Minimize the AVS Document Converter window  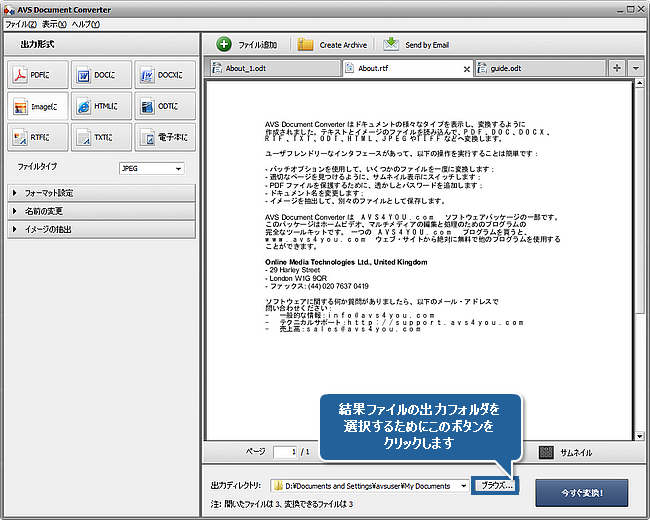tap(620, 10)
